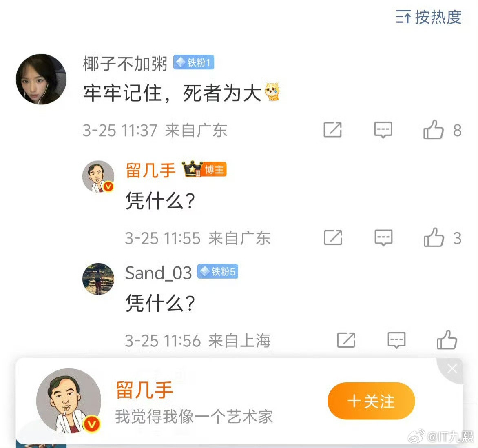Screen dimensions: 478x448
Task: Open Sand_03's profile by clicking the name
Action: 159,273
